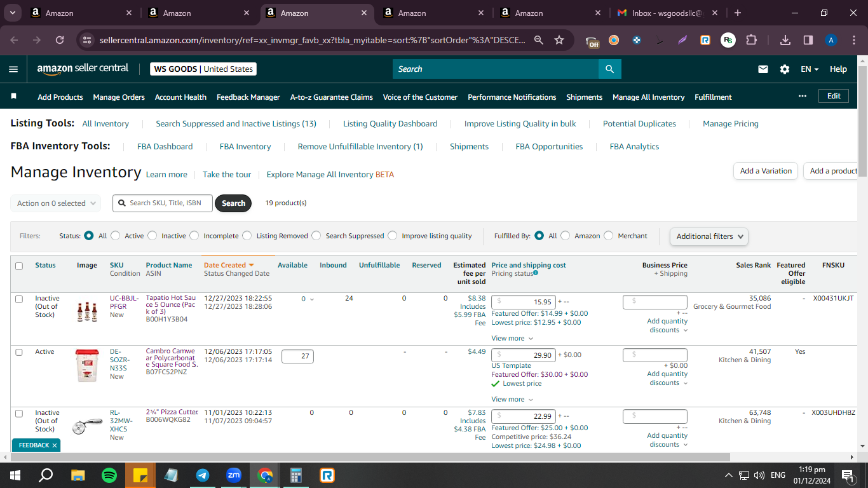The height and width of the screenshot is (488, 868).
Task: Open the Action on 0 selected dropdown
Action: click(x=55, y=203)
